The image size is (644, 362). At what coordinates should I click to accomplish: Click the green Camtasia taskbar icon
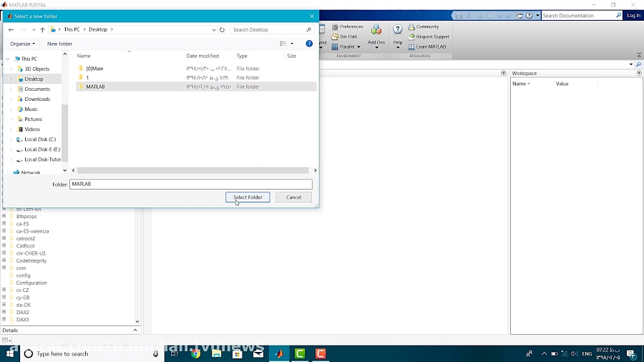click(x=300, y=354)
